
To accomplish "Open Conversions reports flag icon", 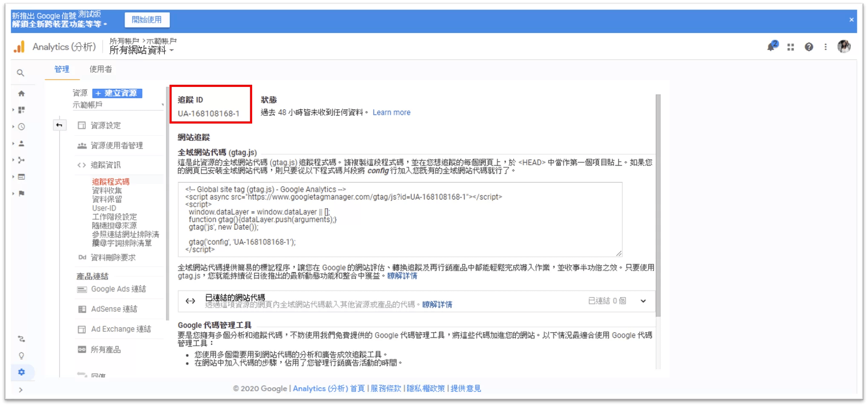I will pos(21,193).
